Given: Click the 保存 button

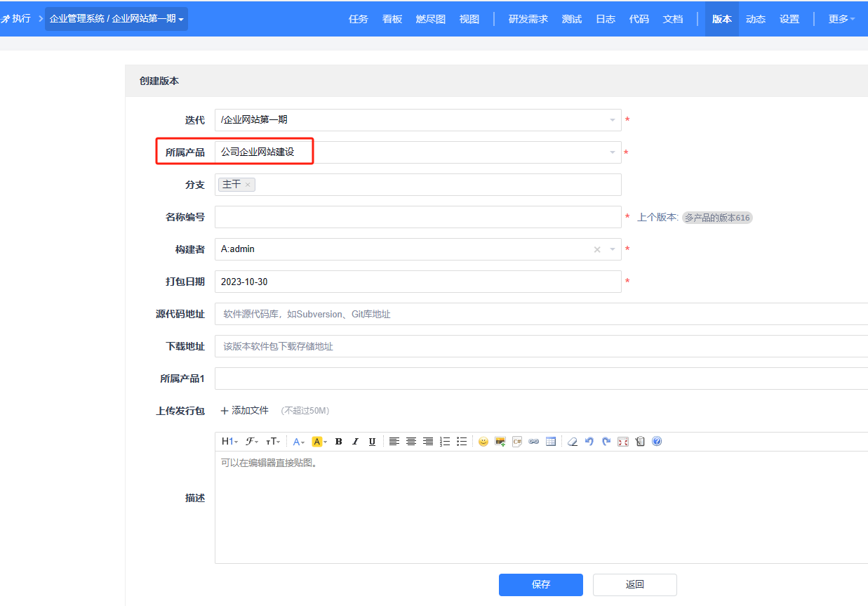Looking at the screenshot, I should pos(540,584).
